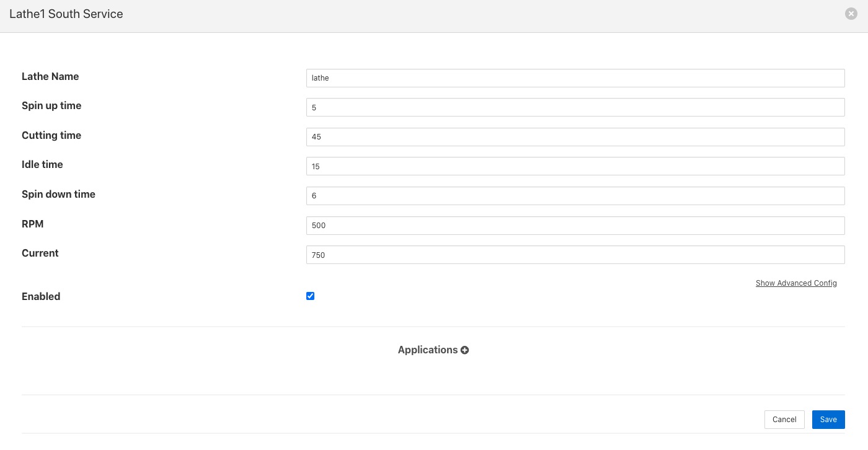
Task: Click the Lathe1 South Service title
Action: coord(66,14)
